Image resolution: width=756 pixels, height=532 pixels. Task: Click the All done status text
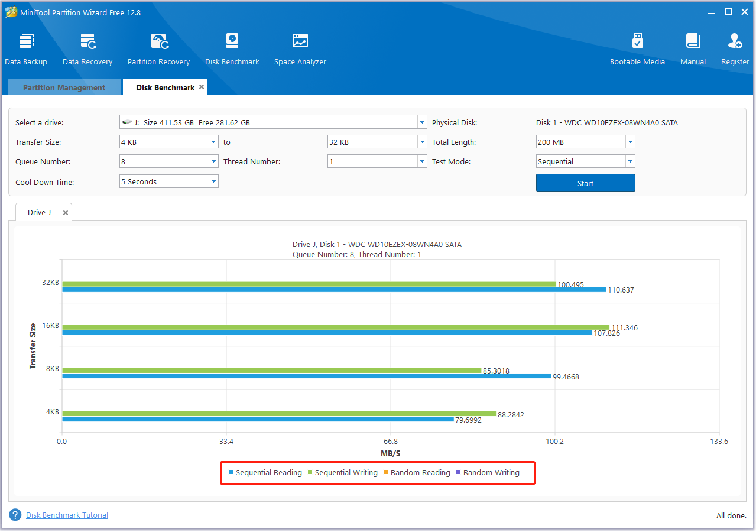pos(731,515)
